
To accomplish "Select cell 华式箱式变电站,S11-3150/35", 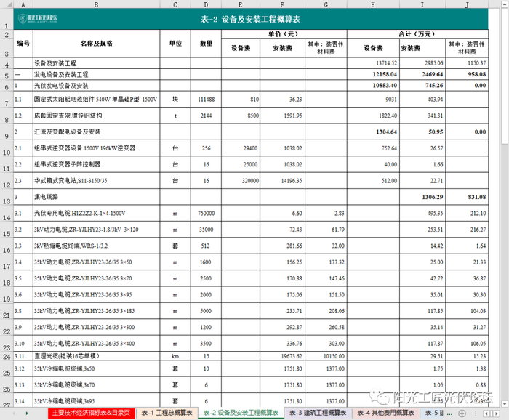I will click(96, 181).
